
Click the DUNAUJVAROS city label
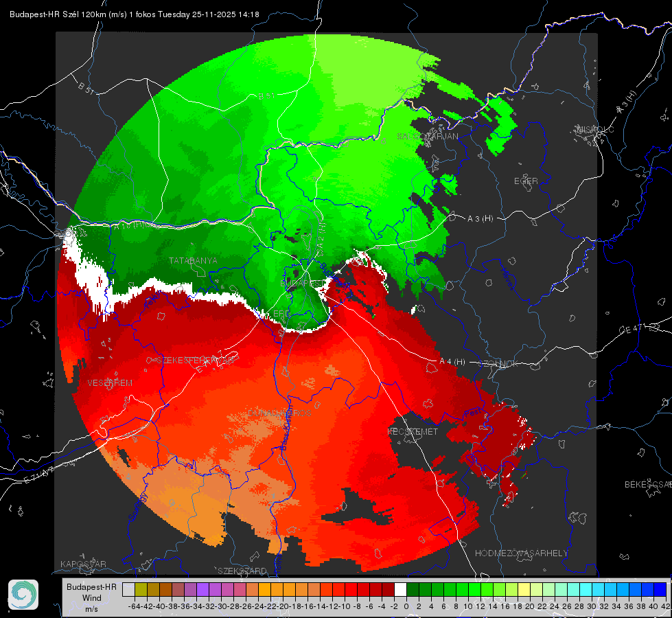coord(279,413)
